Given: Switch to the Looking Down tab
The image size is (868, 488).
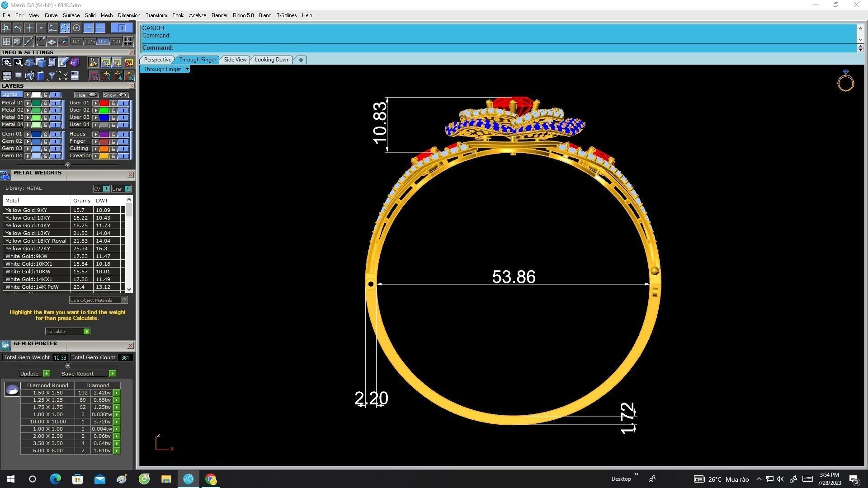Looking at the screenshot, I should coord(272,60).
